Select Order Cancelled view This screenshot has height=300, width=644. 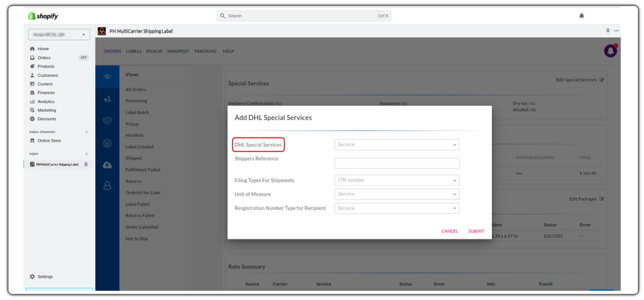pyautogui.click(x=142, y=227)
